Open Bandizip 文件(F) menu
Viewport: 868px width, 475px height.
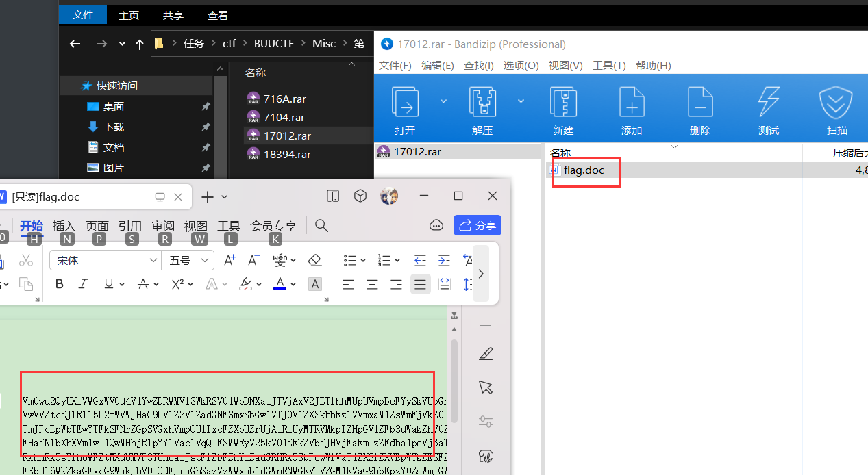(395, 66)
